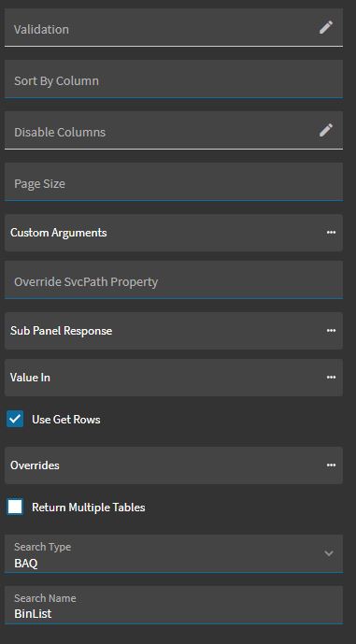Viewport: 356px width, 644px height.
Task: Expand the Custom Arguments section
Action: click(x=174, y=233)
